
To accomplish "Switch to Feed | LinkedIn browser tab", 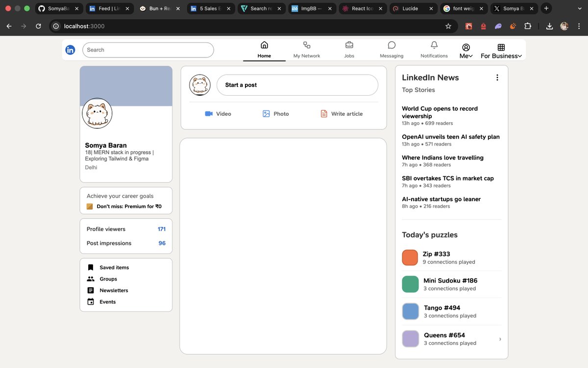I will pyautogui.click(x=110, y=8).
